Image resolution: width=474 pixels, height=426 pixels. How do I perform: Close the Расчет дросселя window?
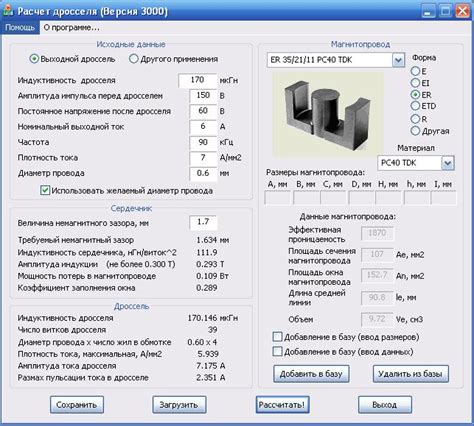coord(463,11)
